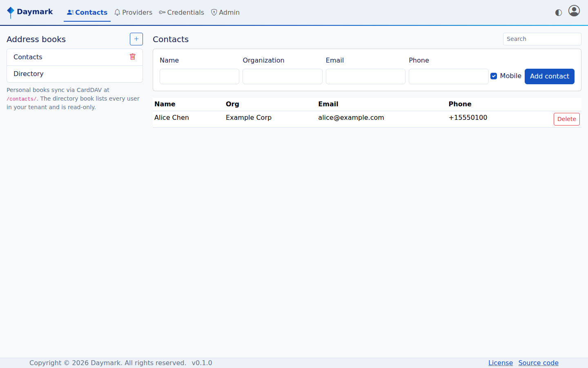
Task: Toggle the dark/light theme icon
Action: (559, 13)
